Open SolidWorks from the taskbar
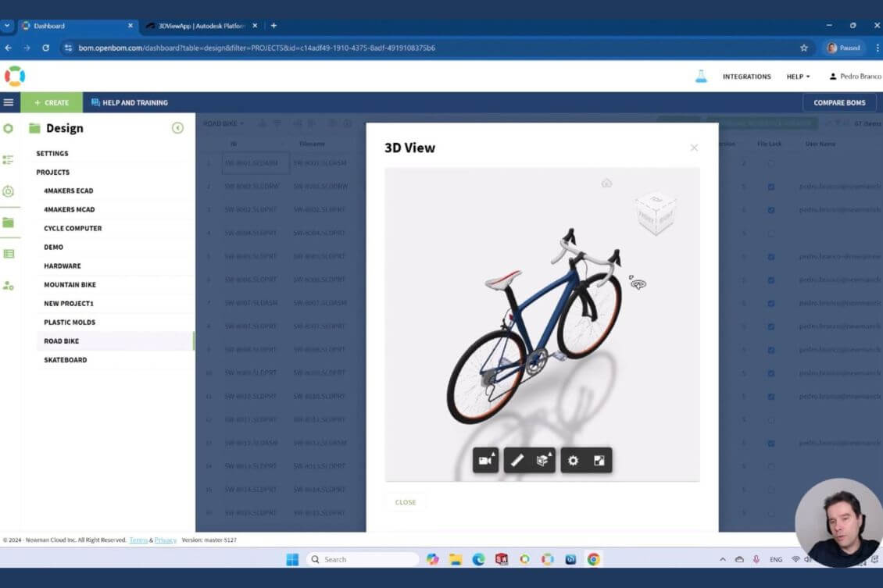This screenshot has height=588, width=883. tap(502, 559)
